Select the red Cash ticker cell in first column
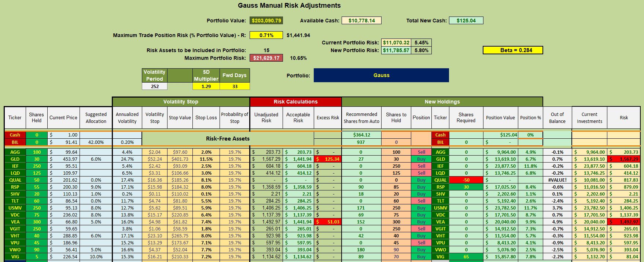The width and height of the screenshot is (644, 262). [x=15, y=135]
